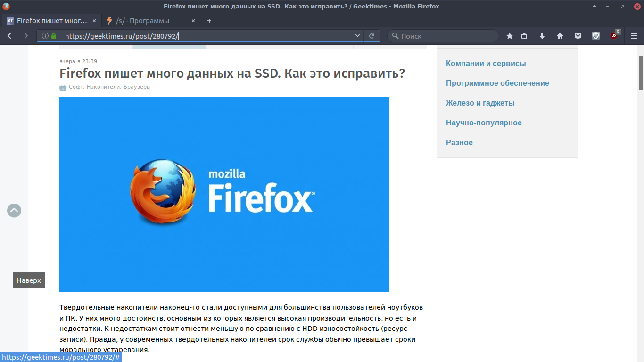Screen dimensions: 644x362
Task: Close the Firefox пишет много tab
Action: click(x=94, y=21)
